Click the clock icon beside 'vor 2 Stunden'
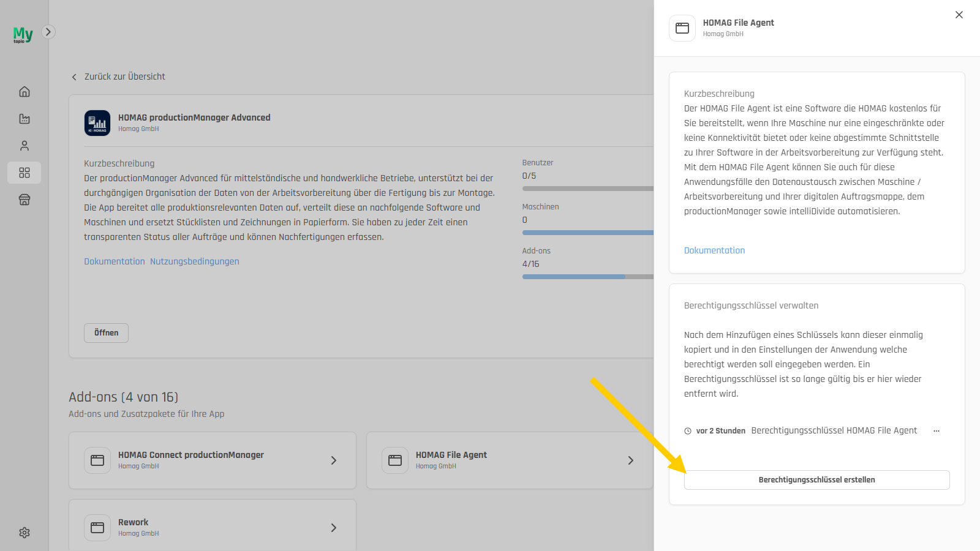 coord(688,431)
